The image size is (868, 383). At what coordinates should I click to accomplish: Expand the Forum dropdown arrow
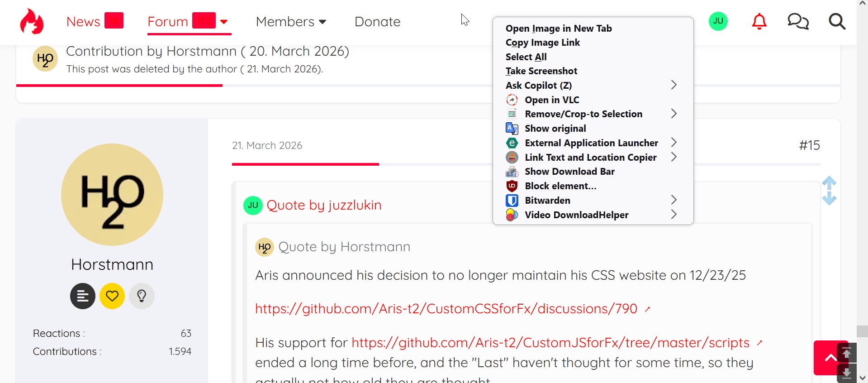(x=224, y=22)
